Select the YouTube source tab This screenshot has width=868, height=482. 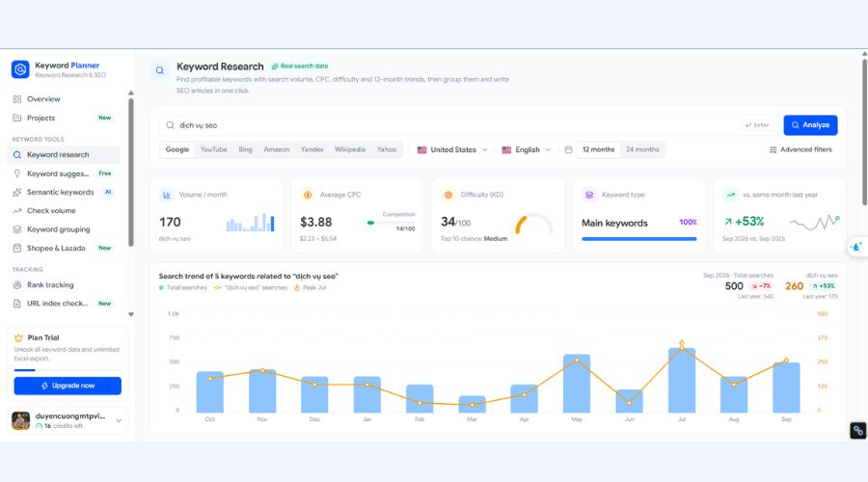(x=214, y=149)
